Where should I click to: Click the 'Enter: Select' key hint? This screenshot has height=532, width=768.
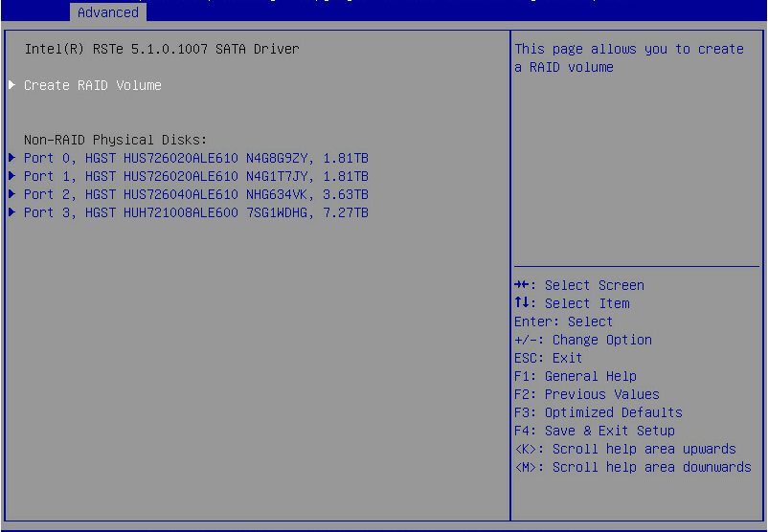click(x=563, y=321)
